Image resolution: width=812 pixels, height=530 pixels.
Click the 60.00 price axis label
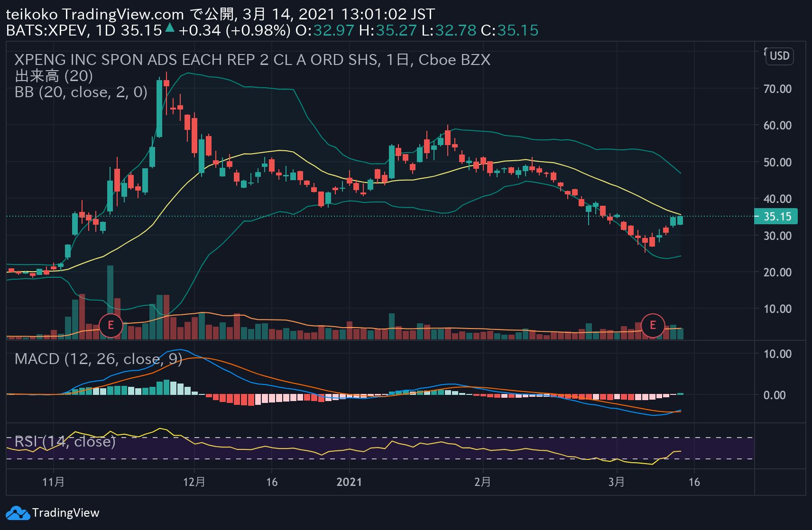coord(777,125)
